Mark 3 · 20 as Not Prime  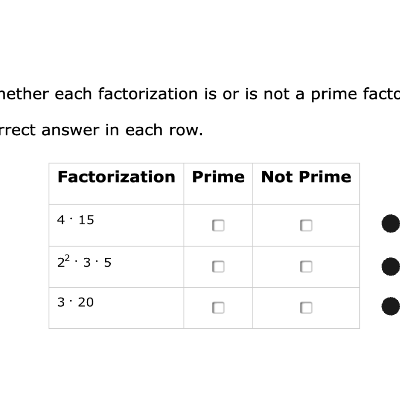[306, 308]
